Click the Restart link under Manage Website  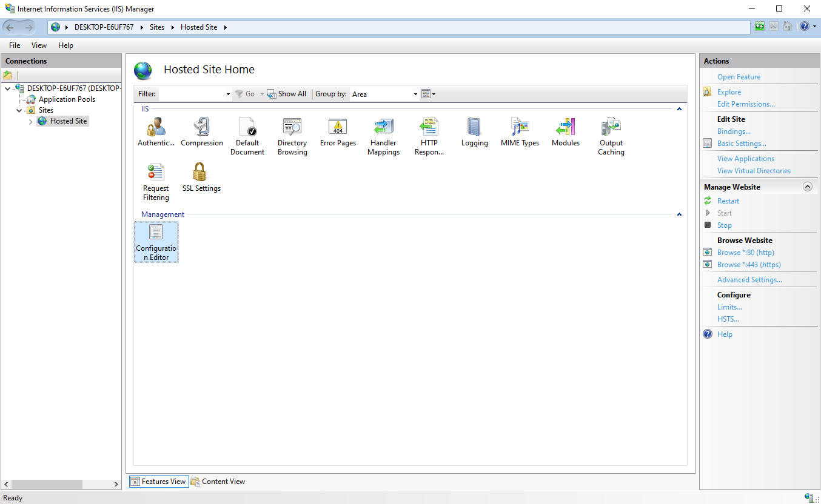(x=728, y=201)
